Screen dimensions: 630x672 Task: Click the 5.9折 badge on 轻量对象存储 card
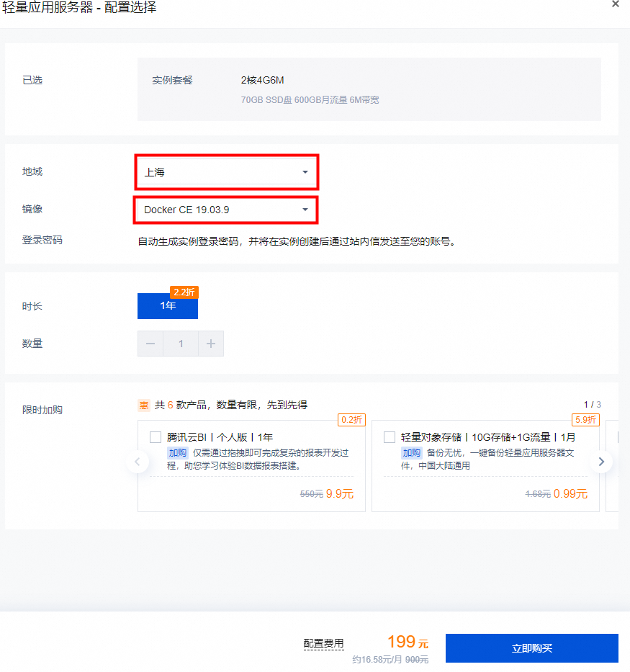tap(585, 419)
